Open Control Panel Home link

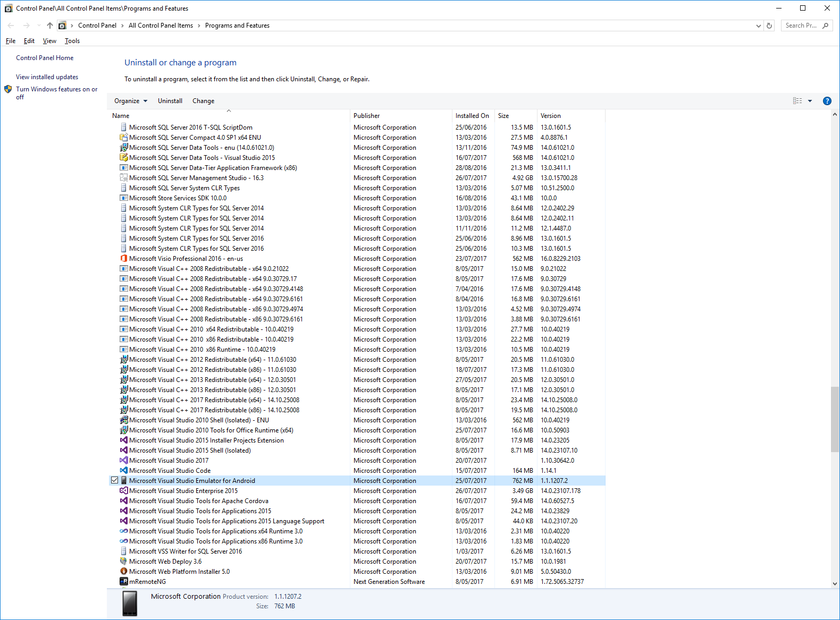click(45, 58)
